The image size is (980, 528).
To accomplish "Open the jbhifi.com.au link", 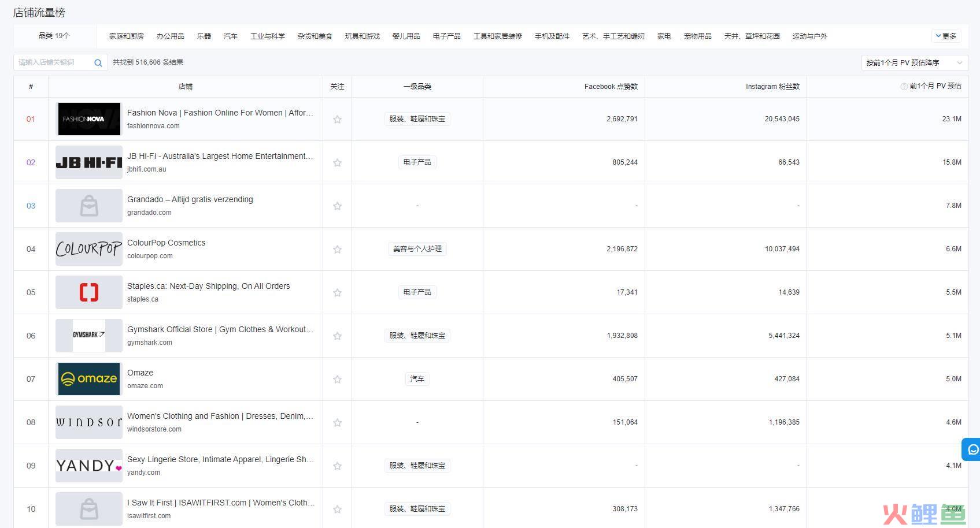I will 147,169.
